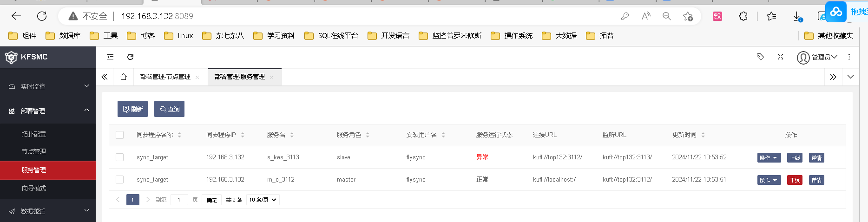Select the m_o_3112 row checkbox

point(120,179)
